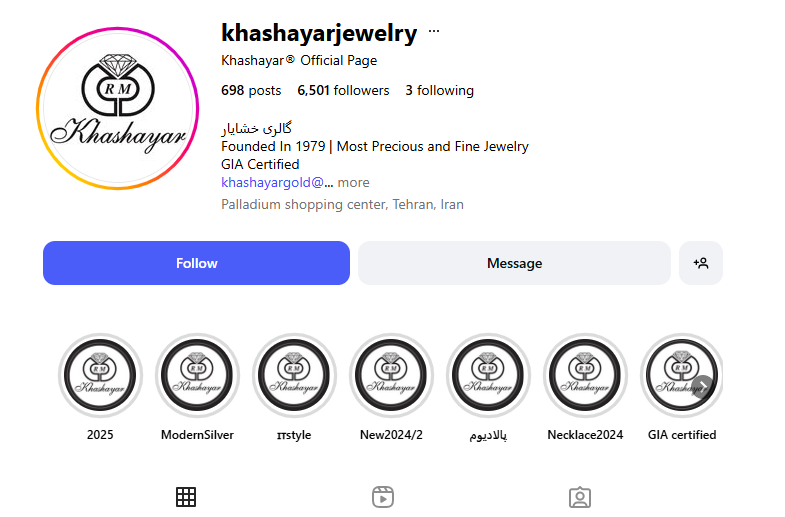Open the GIA certified story highlight
The image size is (785, 517).
[681, 375]
